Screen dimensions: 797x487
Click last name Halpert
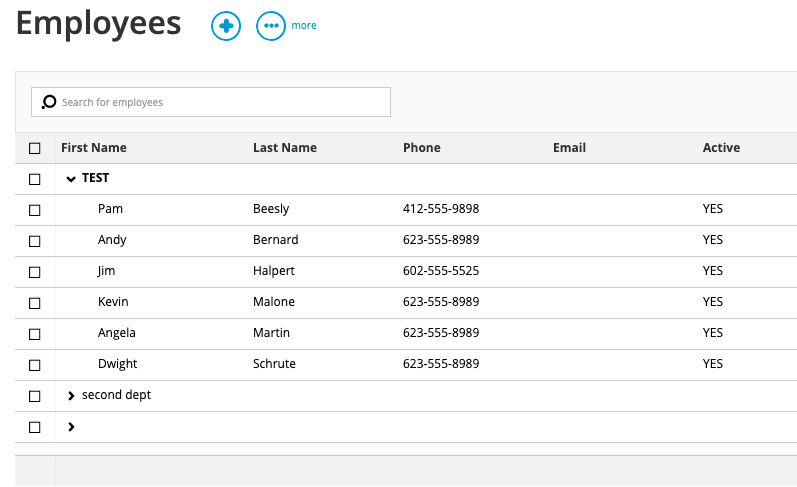pos(274,270)
